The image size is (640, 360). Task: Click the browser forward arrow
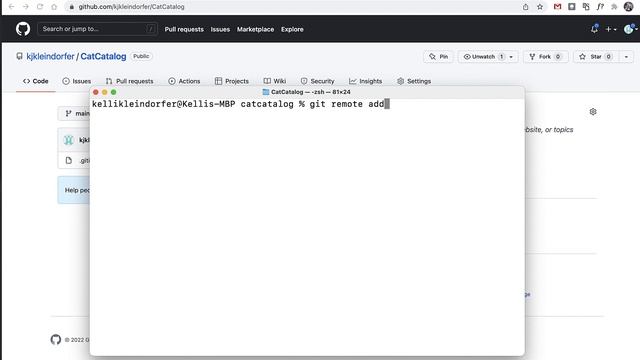26,7
